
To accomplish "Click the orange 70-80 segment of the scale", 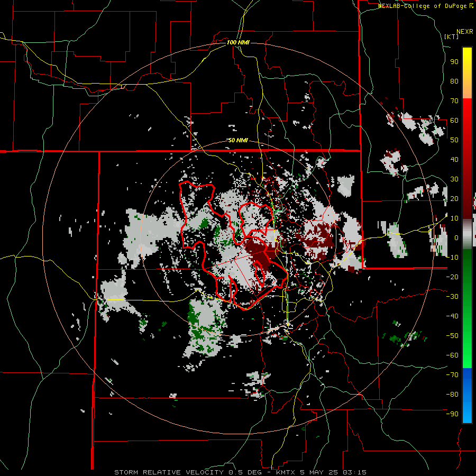I will [467, 89].
